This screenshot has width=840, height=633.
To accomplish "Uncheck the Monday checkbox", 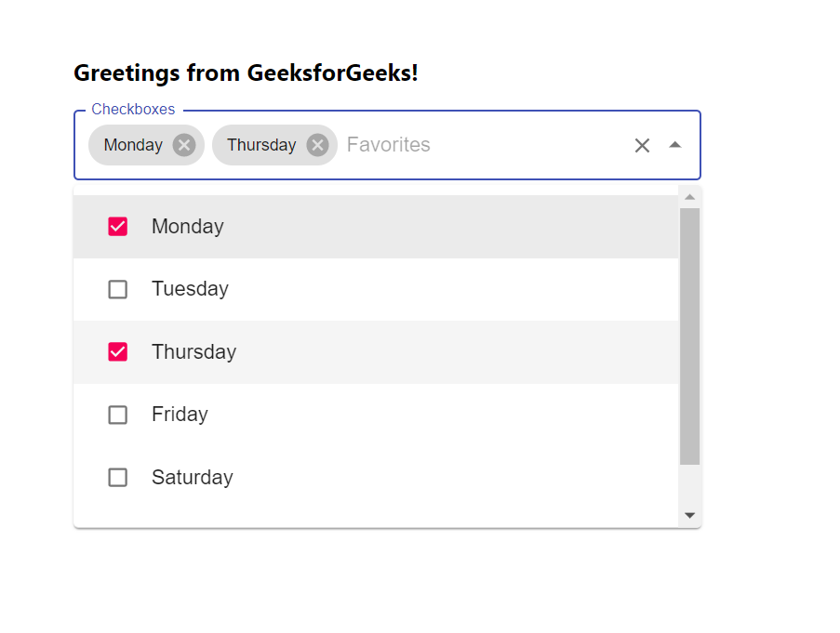I will [x=118, y=227].
